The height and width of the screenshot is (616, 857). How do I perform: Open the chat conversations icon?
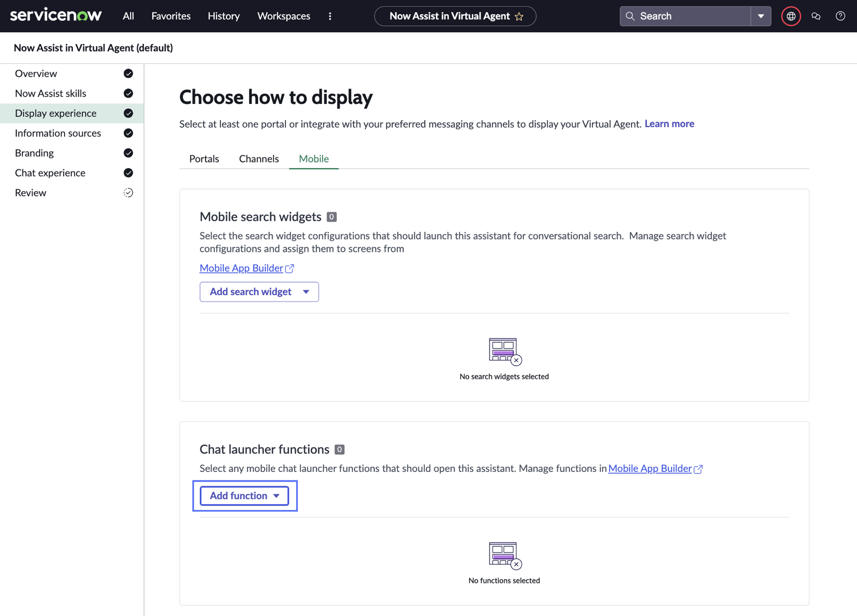click(x=816, y=16)
